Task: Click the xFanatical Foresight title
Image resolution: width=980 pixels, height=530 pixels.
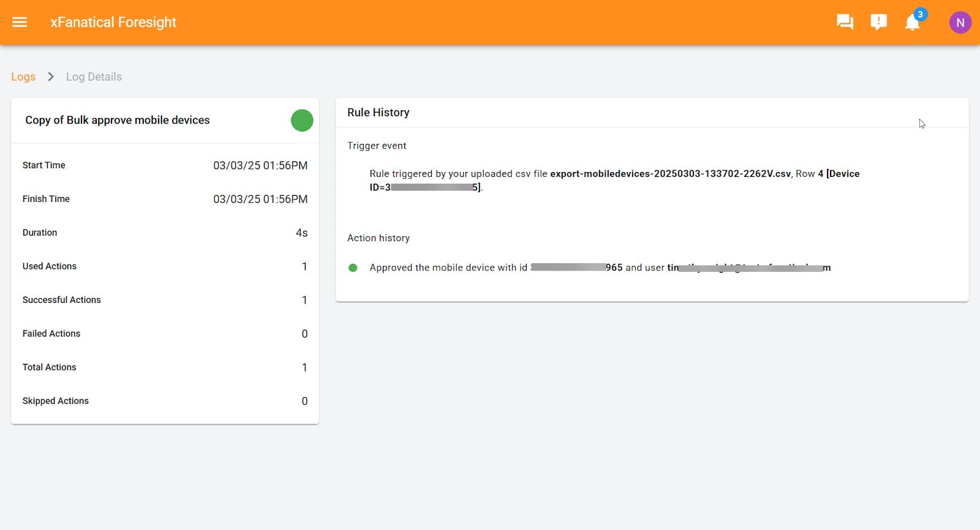Action: tap(113, 22)
